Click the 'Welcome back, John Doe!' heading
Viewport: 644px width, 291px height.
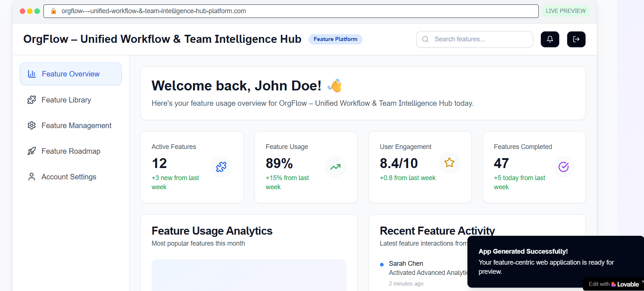point(236,86)
